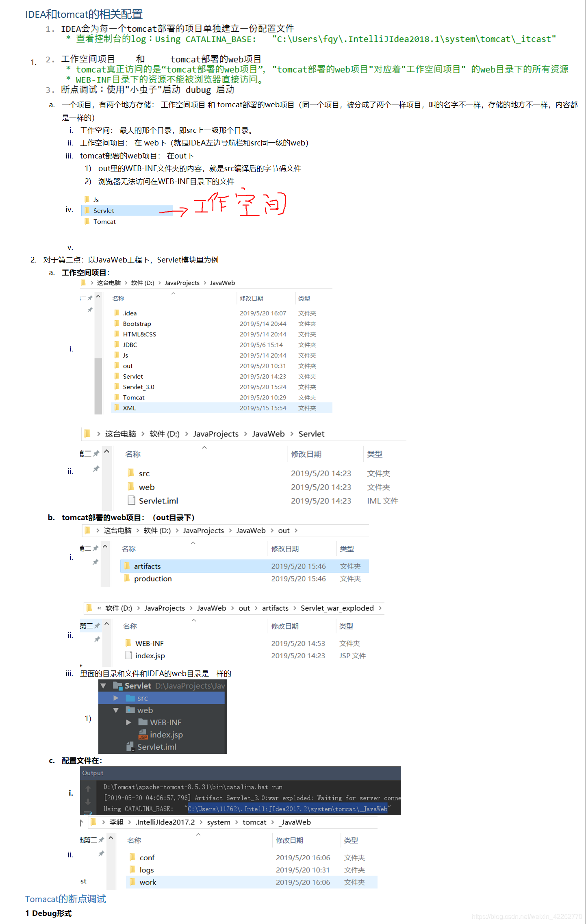Click artifacts in the Servlet_war_exploded breadcrumb
Viewport: 586px width, 924px height.
click(x=275, y=608)
